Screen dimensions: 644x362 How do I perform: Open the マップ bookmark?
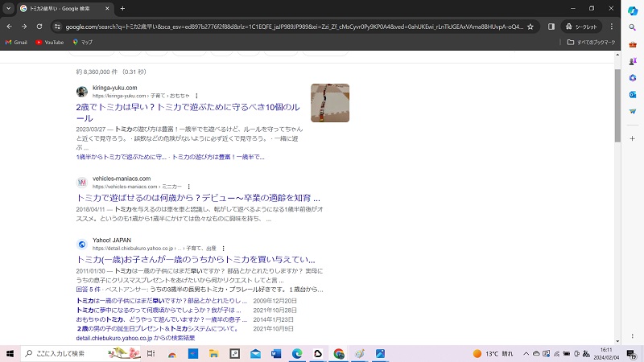83,43
